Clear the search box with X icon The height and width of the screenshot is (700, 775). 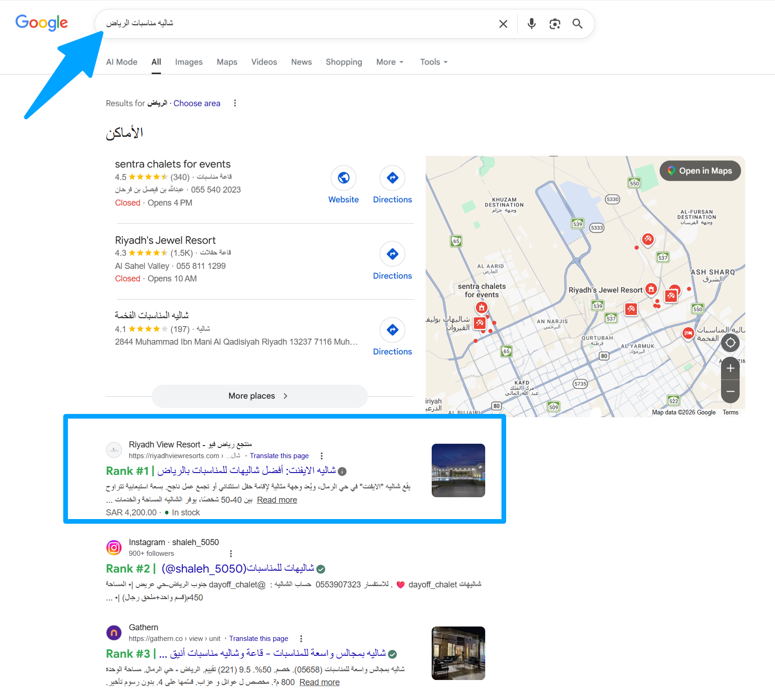[503, 24]
